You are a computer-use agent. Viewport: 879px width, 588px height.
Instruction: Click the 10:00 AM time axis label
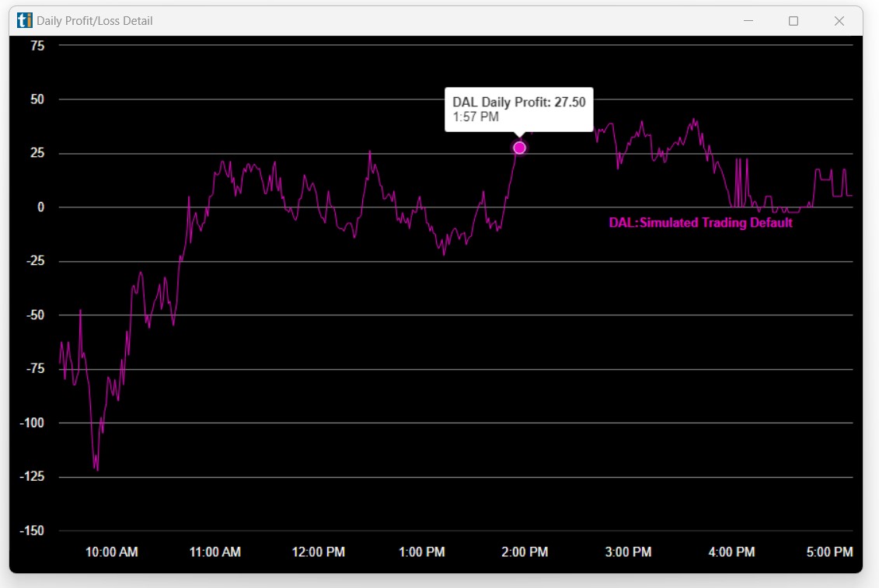(x=111, y=552)
